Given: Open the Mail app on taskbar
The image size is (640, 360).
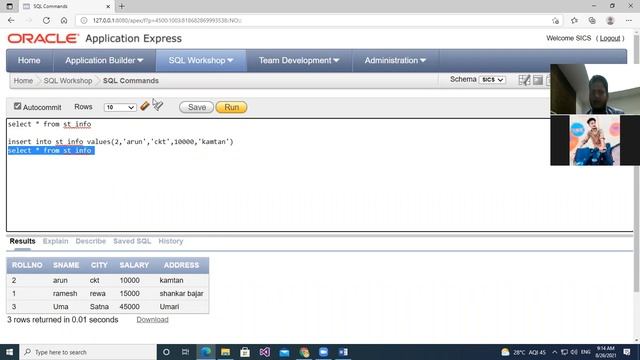Looking at the screenshot, I should pyautogui.click(x=284, y=352).
